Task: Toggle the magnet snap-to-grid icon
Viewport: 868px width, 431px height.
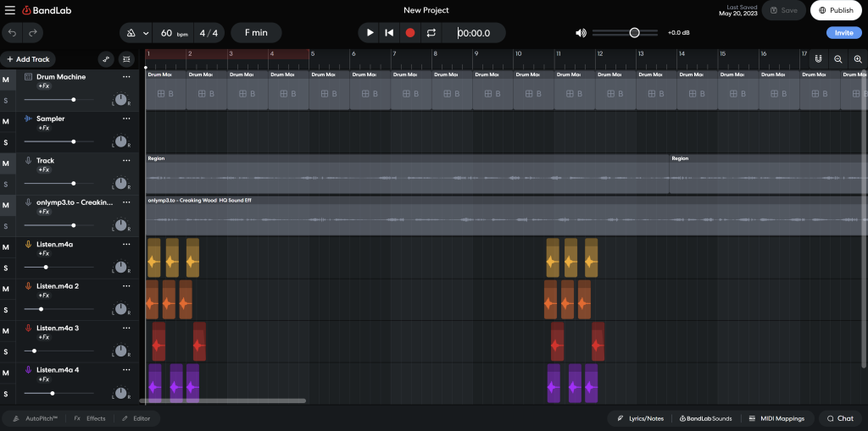Action: (818, 59)
